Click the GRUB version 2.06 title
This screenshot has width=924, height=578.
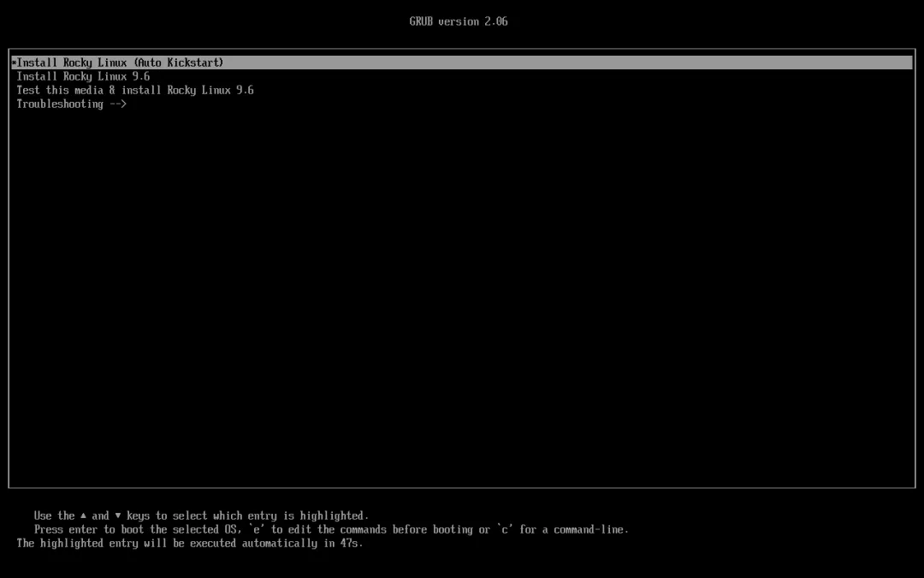pyautogui.click(x=459, y=21)
